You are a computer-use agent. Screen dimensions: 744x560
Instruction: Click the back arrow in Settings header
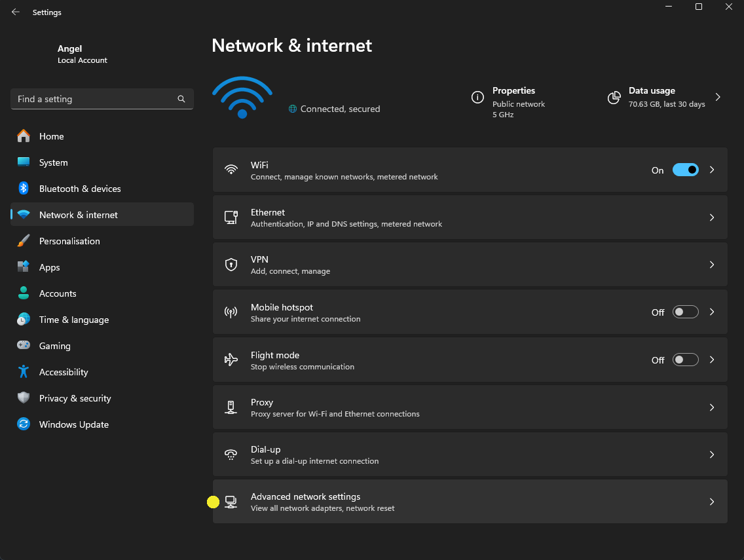pyautogui.click(x=16, y=12)
